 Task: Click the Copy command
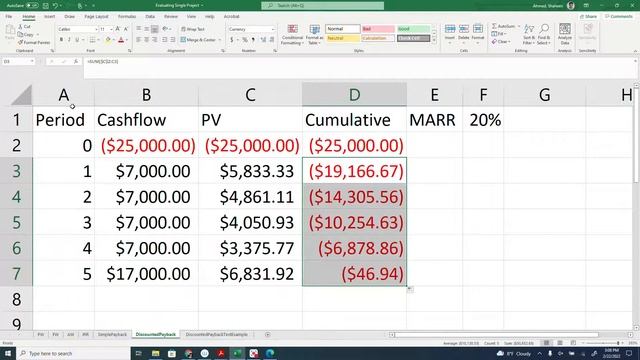(x=26, y=35)
